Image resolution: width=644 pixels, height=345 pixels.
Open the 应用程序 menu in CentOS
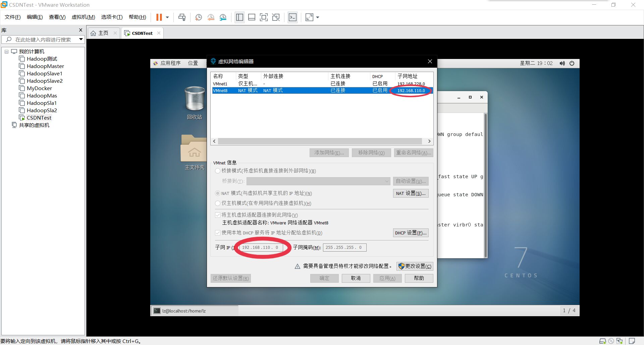(x=167, y=63)
